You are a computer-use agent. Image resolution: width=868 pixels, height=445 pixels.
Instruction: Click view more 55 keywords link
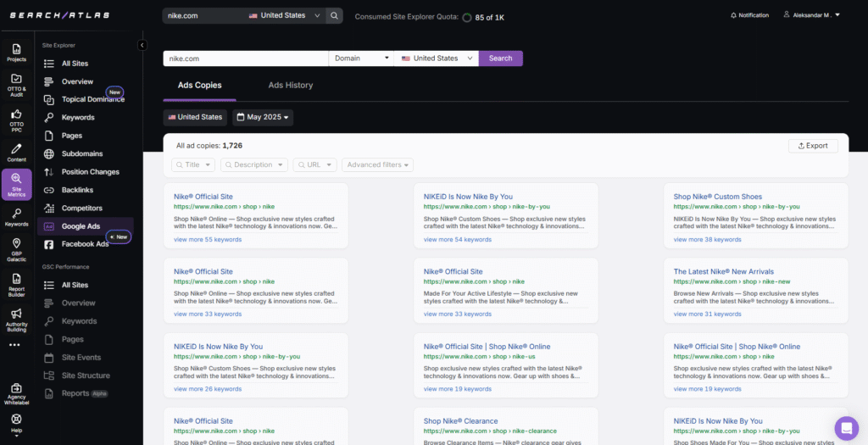208,240
